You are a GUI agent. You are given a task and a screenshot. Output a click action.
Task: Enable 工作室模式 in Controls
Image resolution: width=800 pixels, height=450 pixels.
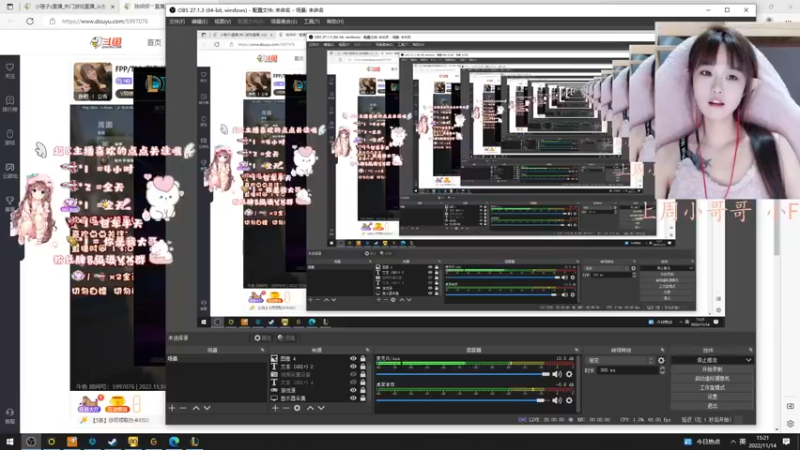[712, 388]
